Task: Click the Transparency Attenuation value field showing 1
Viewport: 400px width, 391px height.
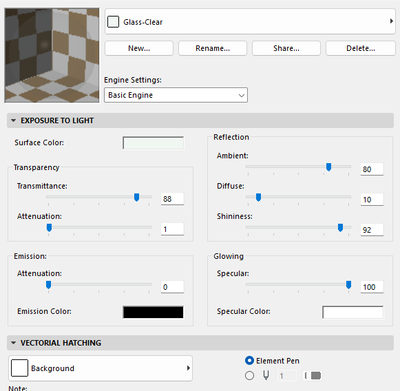Action: [172, 229]
